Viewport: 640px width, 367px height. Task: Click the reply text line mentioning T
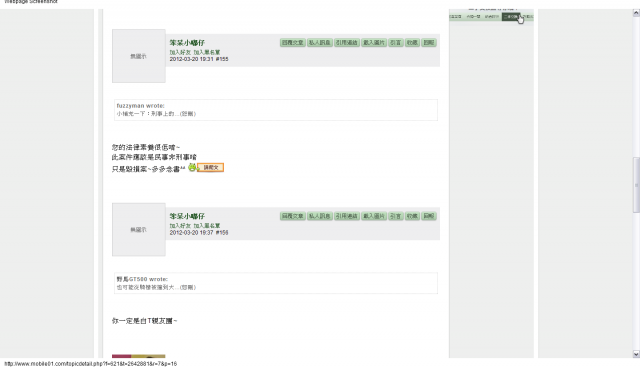(x=144, y=321)
